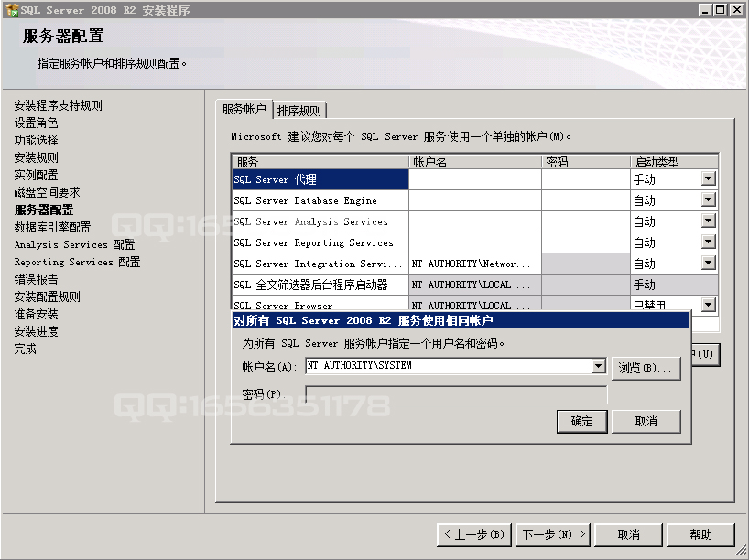Open startup type dropdown for SQL Server Browser

[x=709, y=304]
